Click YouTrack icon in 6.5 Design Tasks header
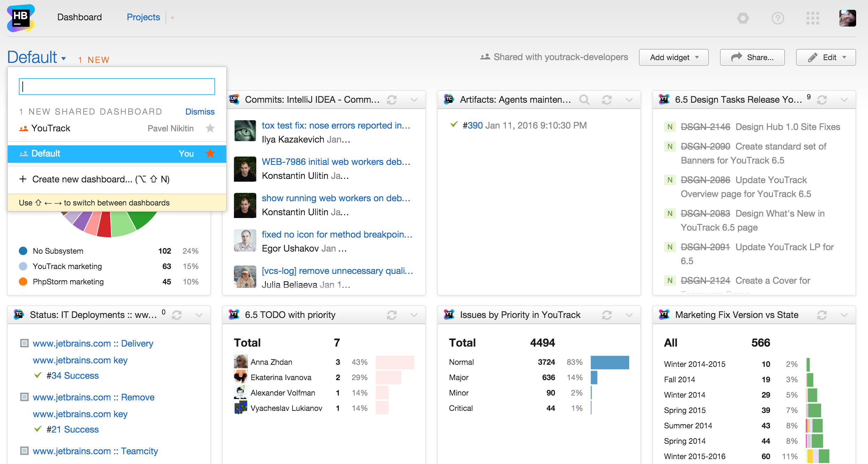The width and height of the screenshot is (868, 464). coord(664,100)
